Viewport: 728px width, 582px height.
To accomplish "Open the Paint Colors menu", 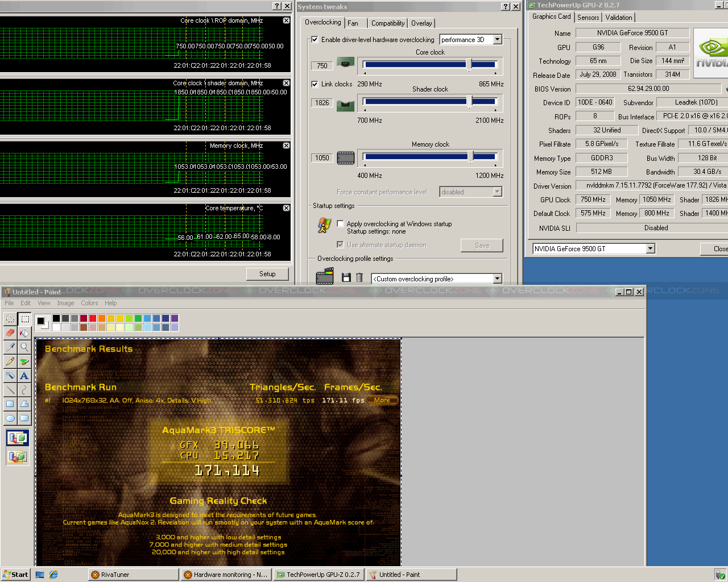I will 89,303.
